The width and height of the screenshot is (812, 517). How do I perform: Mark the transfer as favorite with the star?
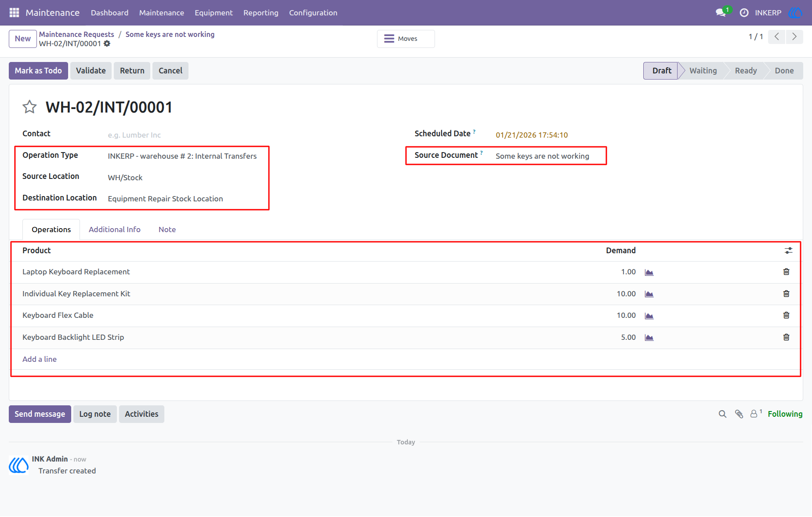pos(29,107)
